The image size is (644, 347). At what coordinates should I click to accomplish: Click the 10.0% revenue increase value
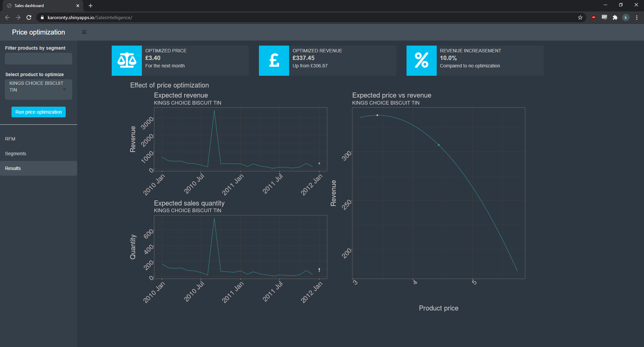(448, 58)
